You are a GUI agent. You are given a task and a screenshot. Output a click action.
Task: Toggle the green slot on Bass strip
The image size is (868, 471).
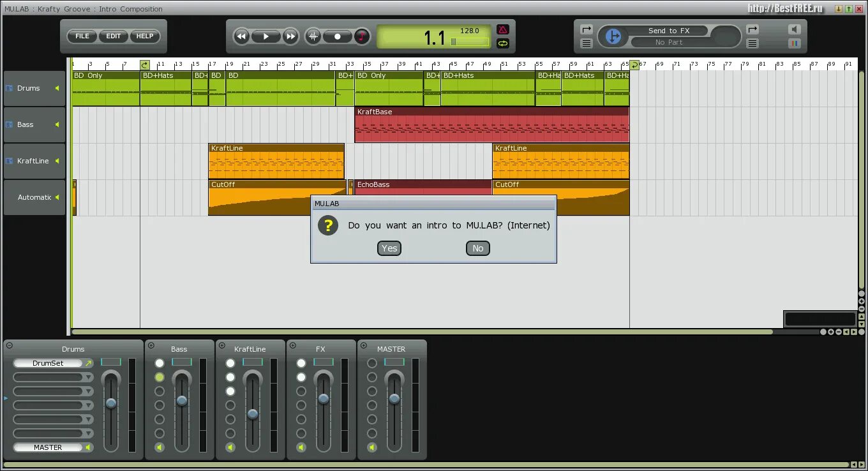[x=160, y=377]
